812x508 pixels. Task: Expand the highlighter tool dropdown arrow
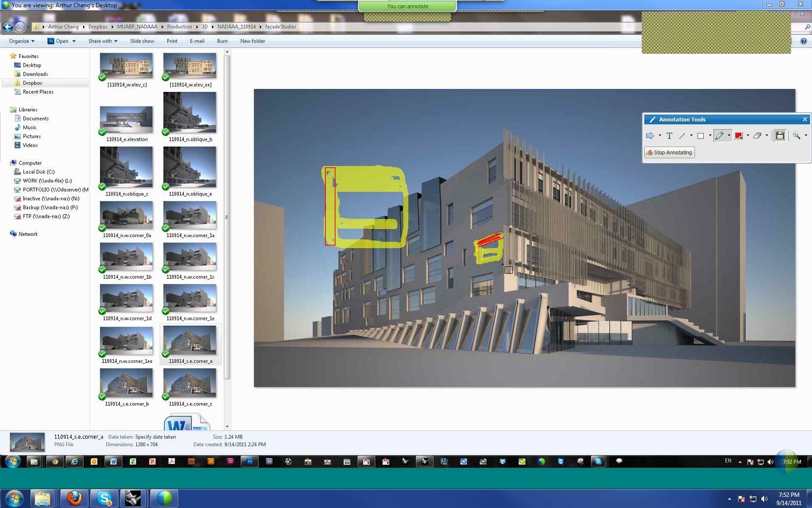tap(729, 136)
